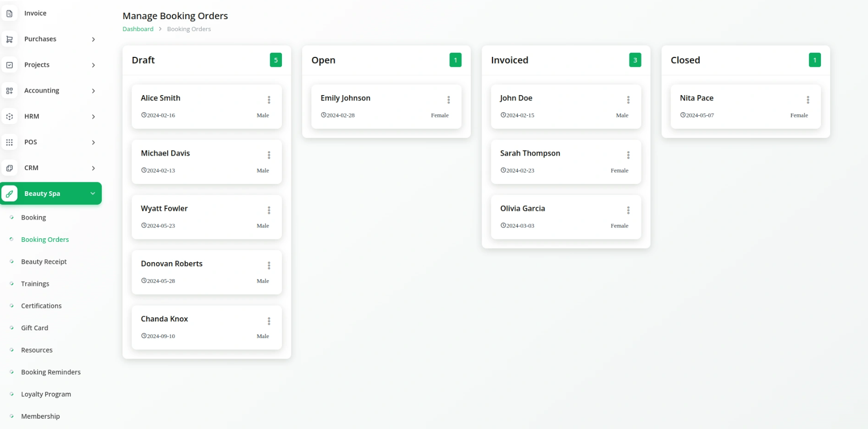Open options menu for Sarah Thompson card
This screenshot has width=868, height=429.
[x=628, y=155]
